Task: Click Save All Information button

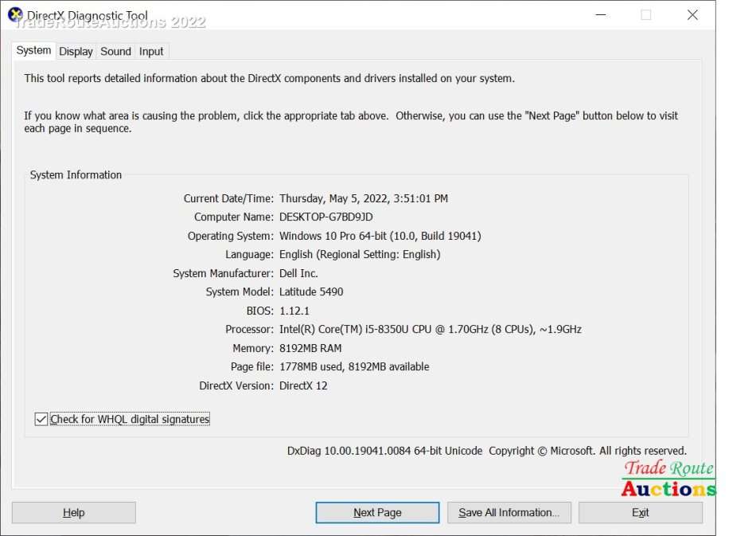Action: (x=509, y=512)
